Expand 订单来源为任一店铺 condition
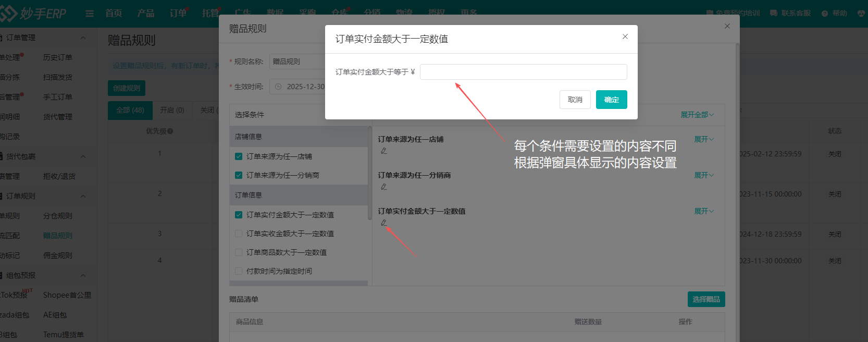The width and height of the screenshot is (868, 342). click(x=704, y=139)
